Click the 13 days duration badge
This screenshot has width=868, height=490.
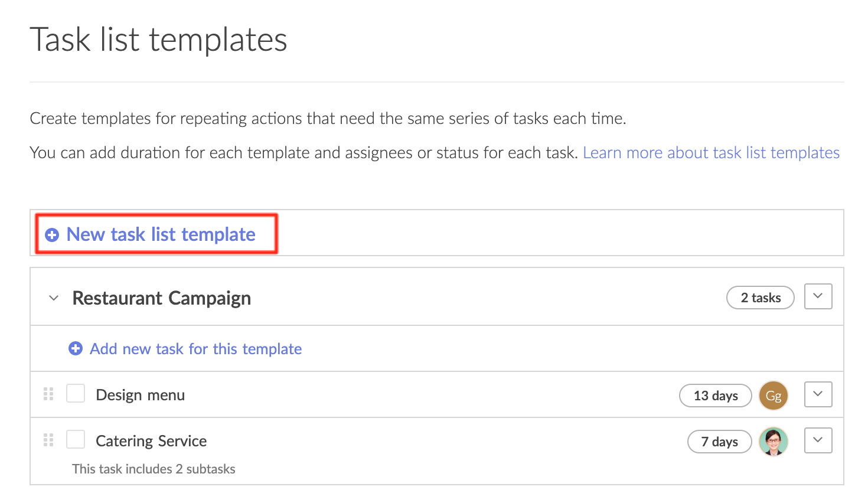tap(716, 396)
